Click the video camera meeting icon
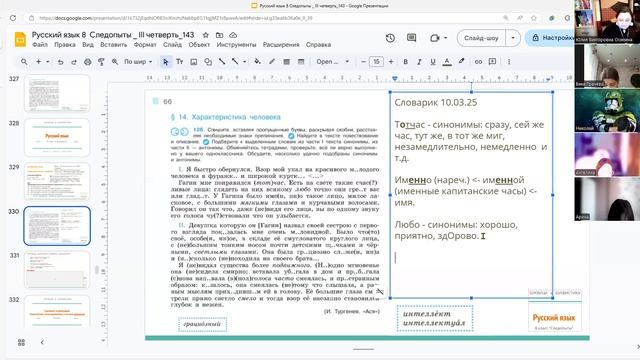 coord(435,38)
